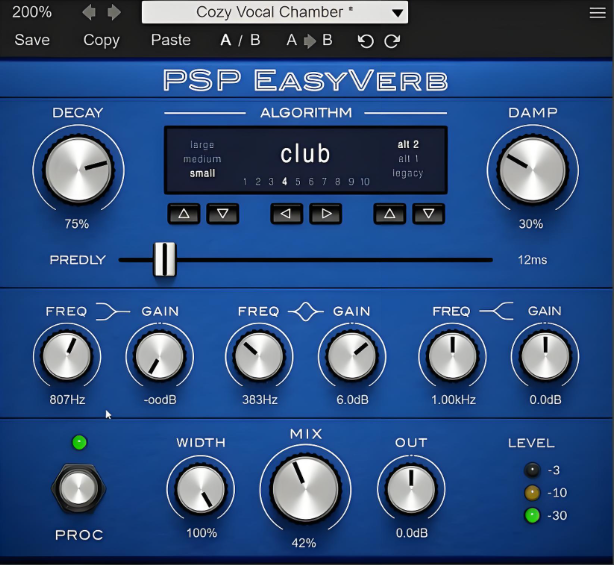
Task: Click the previous algorithm left arrow
Action: click(287, 214)
